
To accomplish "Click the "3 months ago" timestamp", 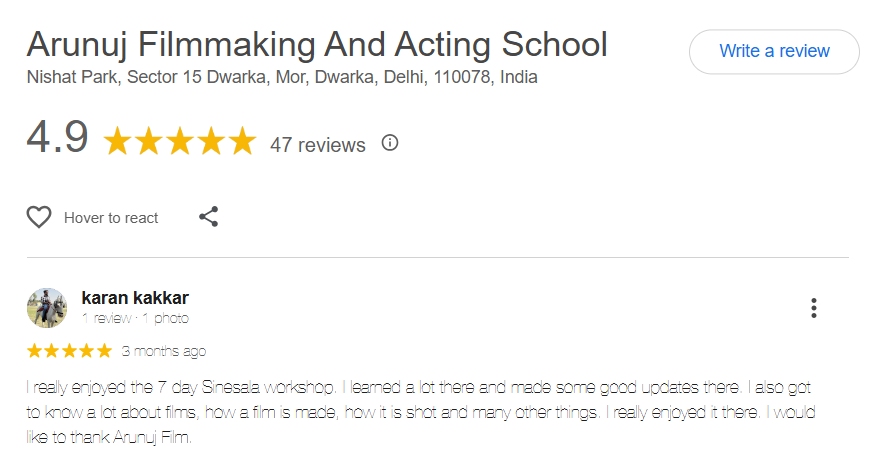I will point(164,351).
